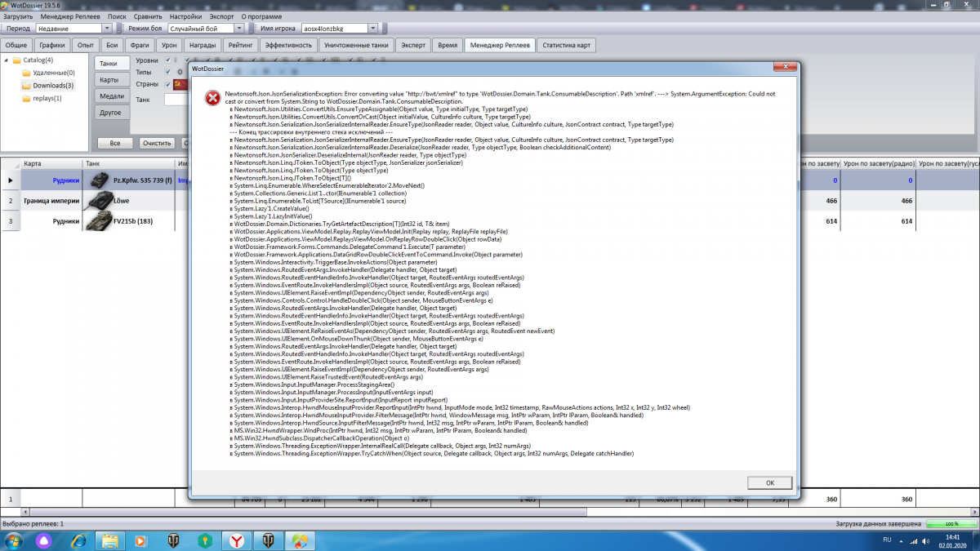Toggle the Типы checkbox
The width and height of the screenshot is (980, 551).
[167, 72]
